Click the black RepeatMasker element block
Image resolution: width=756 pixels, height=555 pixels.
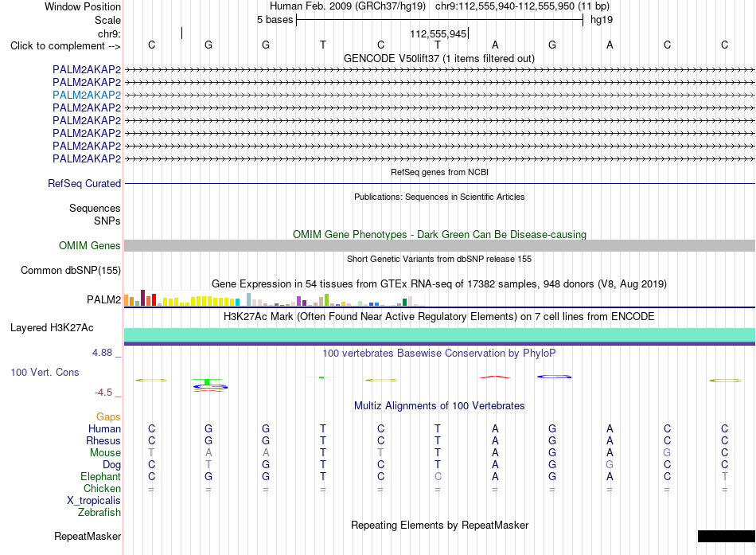726,536
